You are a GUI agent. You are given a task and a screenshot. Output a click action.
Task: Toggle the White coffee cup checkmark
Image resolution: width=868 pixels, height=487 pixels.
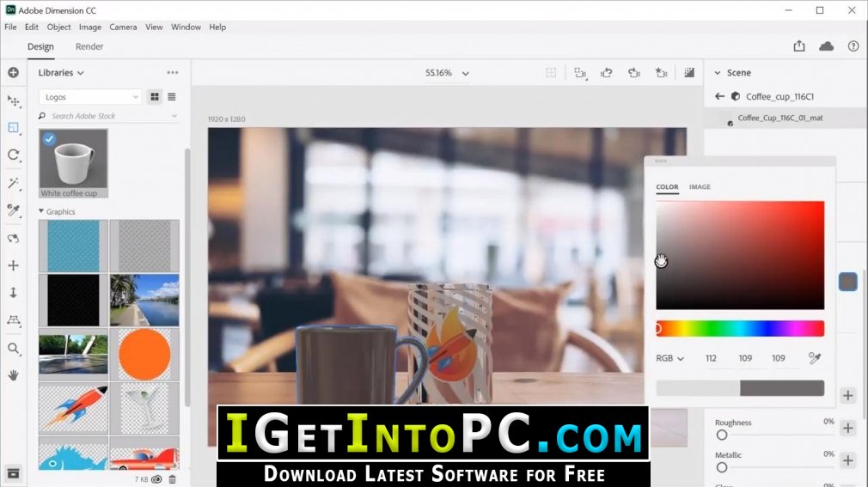(x=49, y=139)
